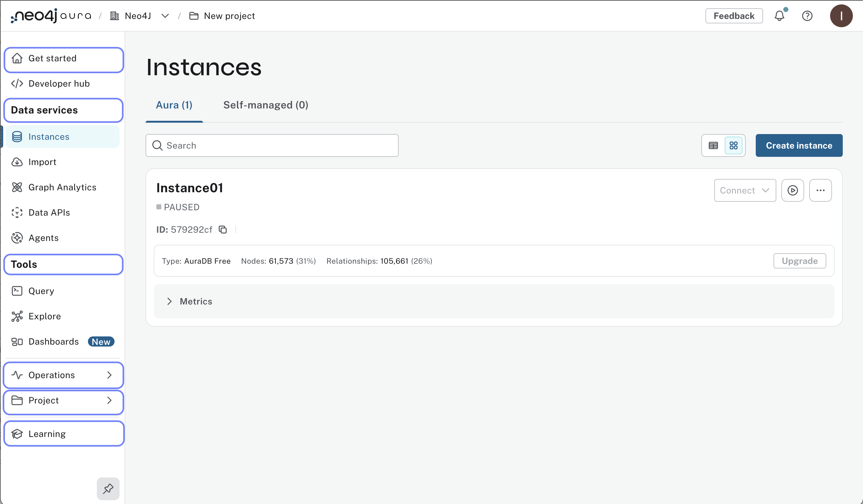Resume Instance01 with the play button
The height and width of the screenshot is (504, 863).
click(792, 190)
